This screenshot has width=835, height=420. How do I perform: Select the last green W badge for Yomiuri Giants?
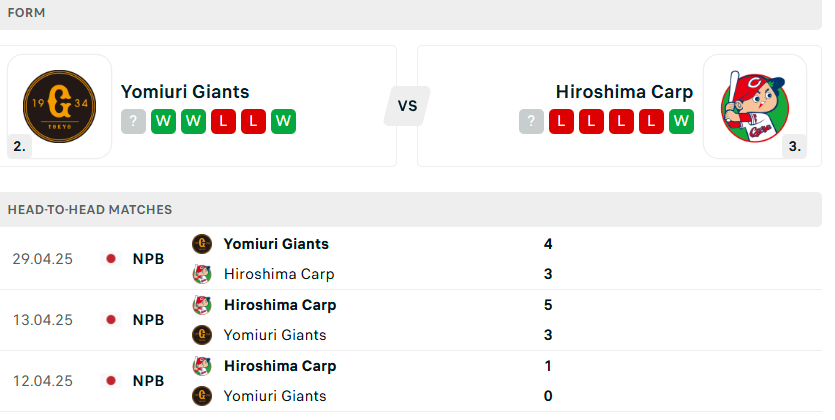click(283, 121)
